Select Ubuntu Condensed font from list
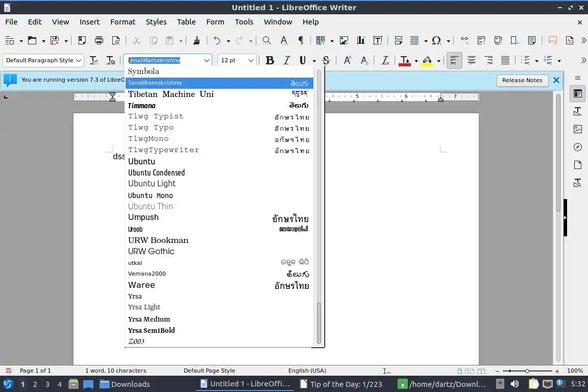 (219, 173)
